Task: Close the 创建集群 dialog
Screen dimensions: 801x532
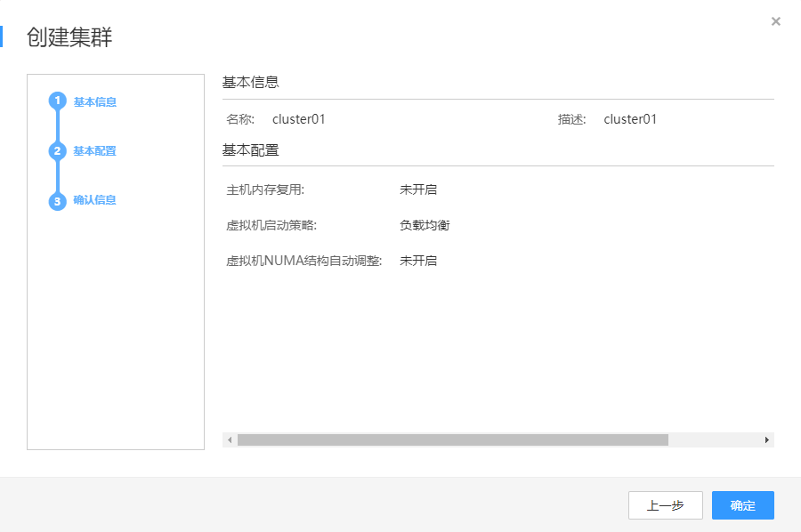Action: tap(775, 21)
